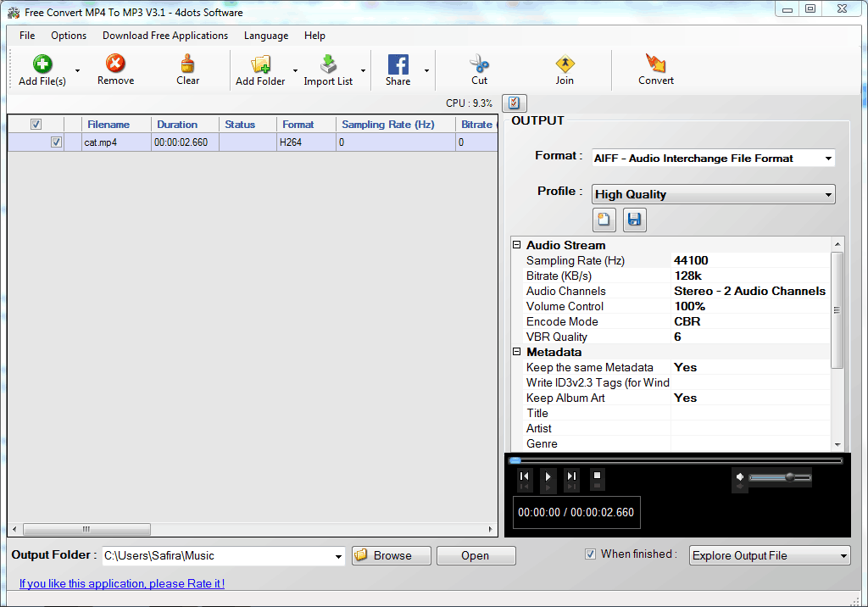
Task: Mute the player via speaker icon
Action: (739, 476)
